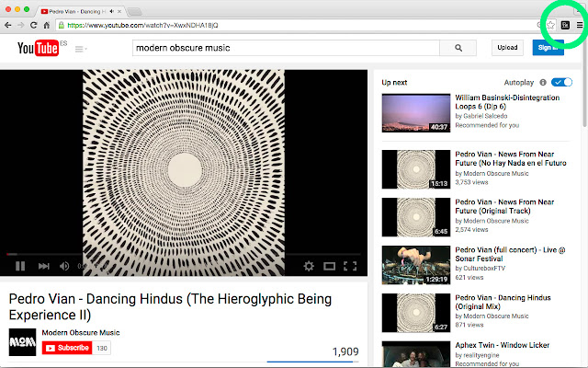
Task: Click the Sign in button
Action: click(548, 48)
